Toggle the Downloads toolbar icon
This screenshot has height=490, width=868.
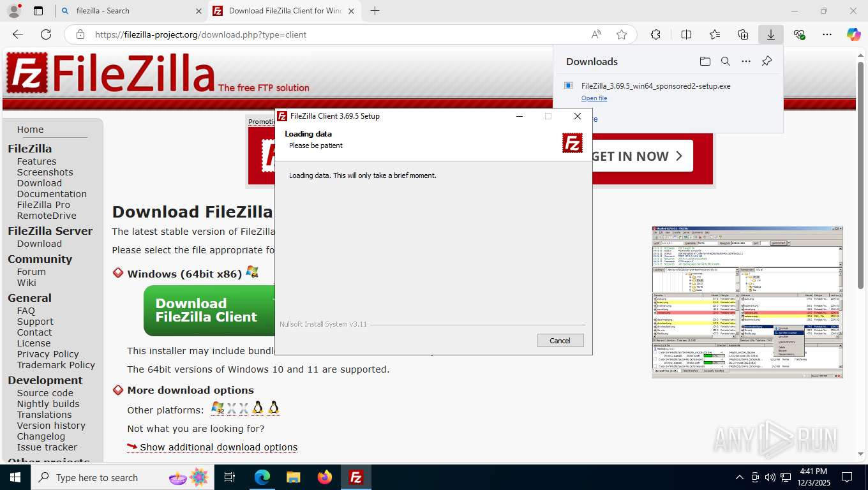pyautogui.click(x=771, y=34)
